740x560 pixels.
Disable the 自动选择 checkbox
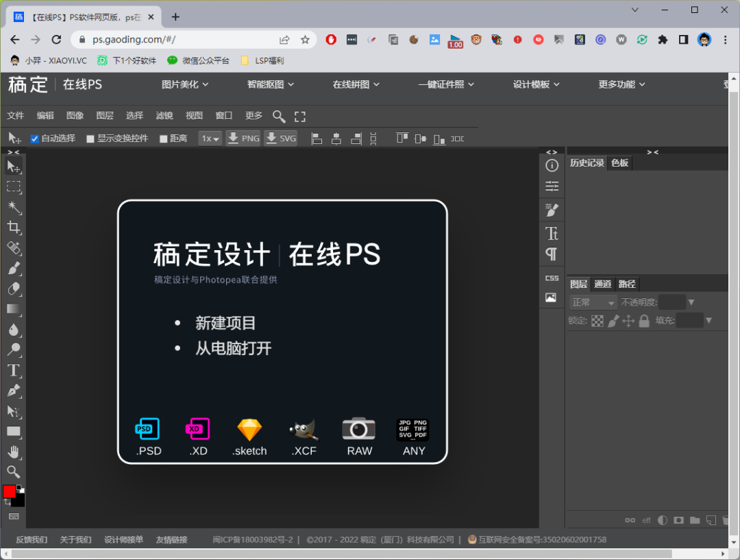[x=34, y=138]
